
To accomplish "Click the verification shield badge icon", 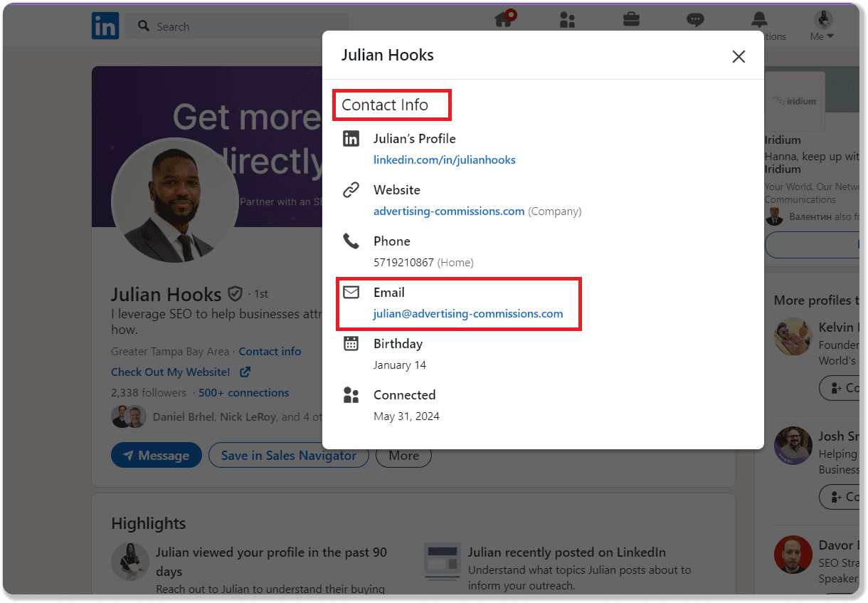I will pyautogui.click(x=235, y=293).
